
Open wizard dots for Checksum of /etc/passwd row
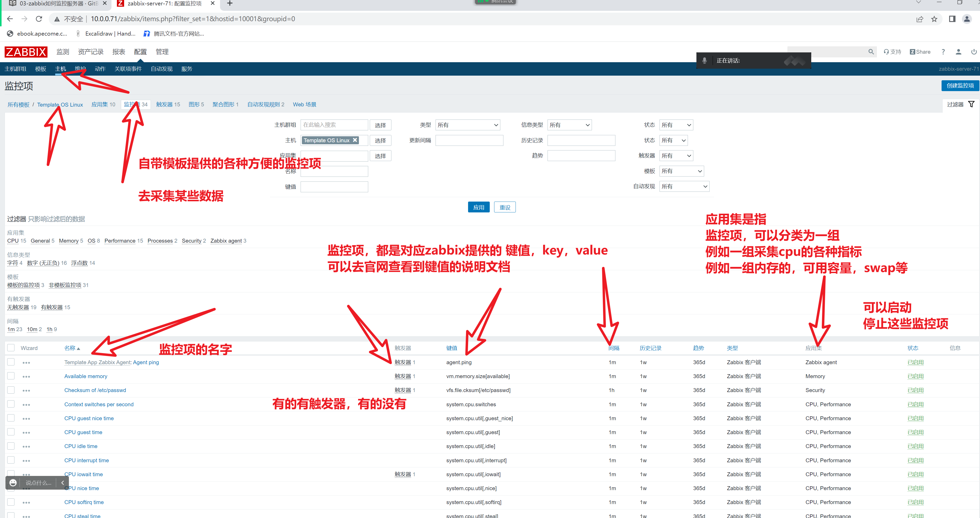(x=26, y=391)
